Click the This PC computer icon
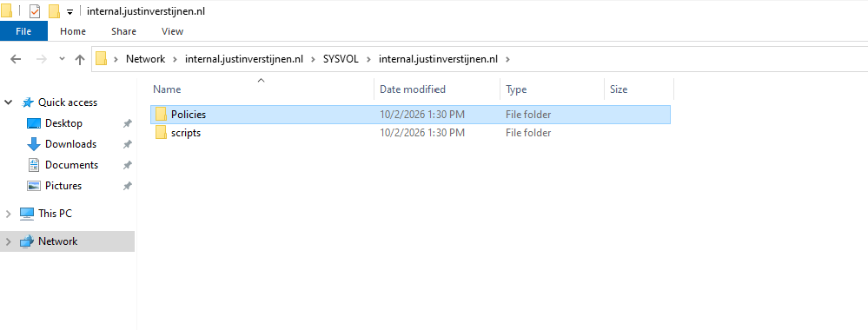Screen dimensions: 868x330 [x=27, y=214]
